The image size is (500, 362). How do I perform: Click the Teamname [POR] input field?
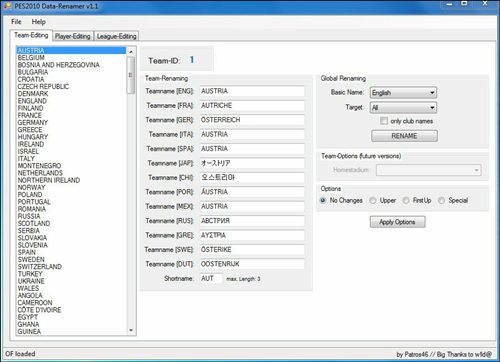[x=252, y=192]
